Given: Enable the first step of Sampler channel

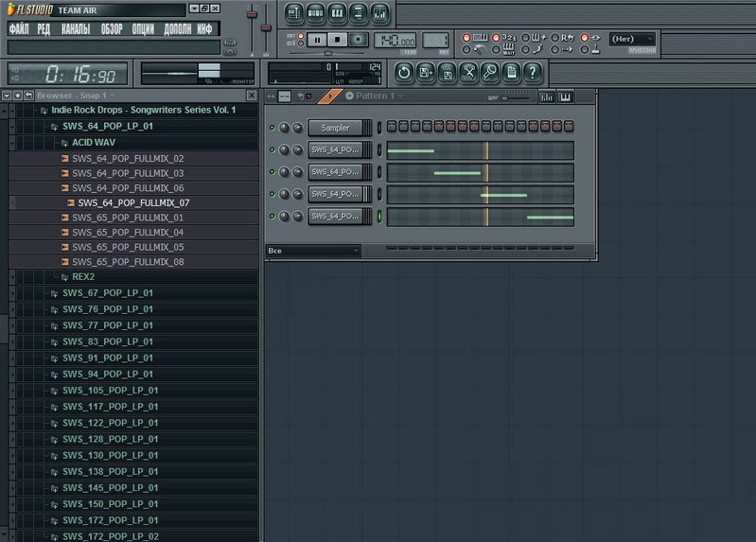Looking at the screenshot, I should pyautogui.click(x=392, y=127).
